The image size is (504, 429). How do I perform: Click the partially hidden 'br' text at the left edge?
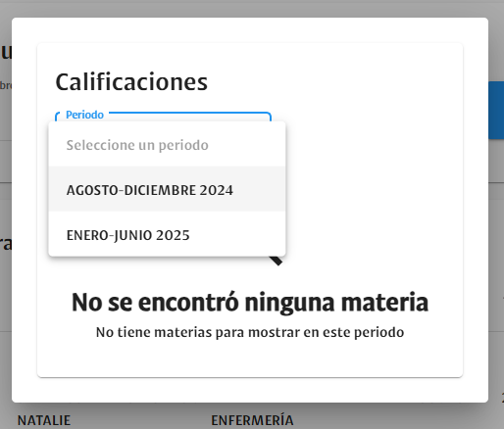pos(6,85)
